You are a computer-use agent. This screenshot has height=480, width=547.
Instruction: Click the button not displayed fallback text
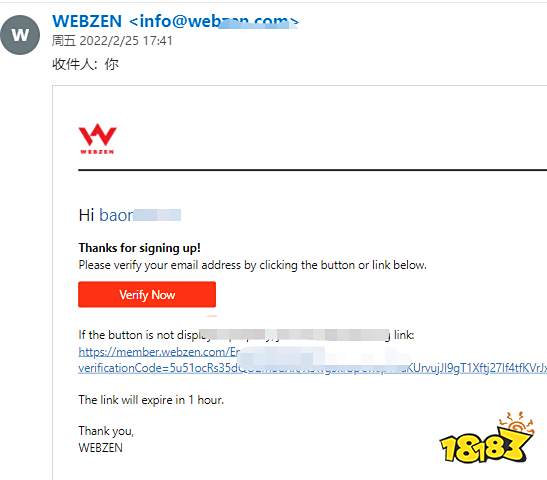246,335
